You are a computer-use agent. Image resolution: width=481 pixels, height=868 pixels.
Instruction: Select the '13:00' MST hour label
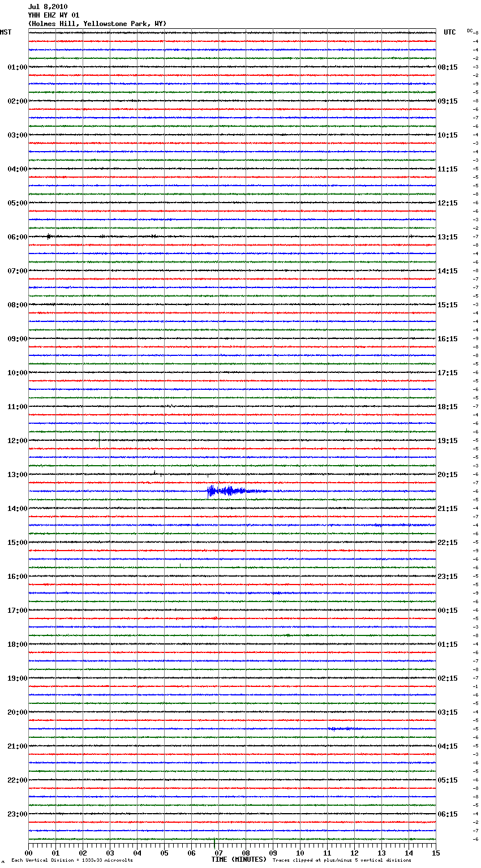[x=18, y=475]
